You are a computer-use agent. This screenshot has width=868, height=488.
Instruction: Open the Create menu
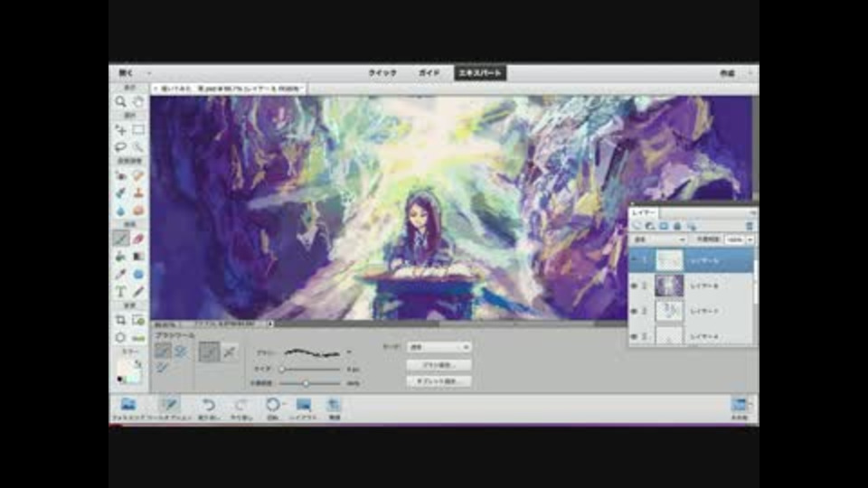[727, 73]
